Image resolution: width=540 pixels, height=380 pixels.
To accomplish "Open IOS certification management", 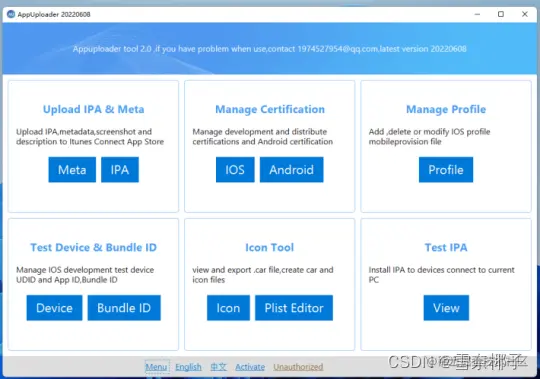I will coord(235,170).
